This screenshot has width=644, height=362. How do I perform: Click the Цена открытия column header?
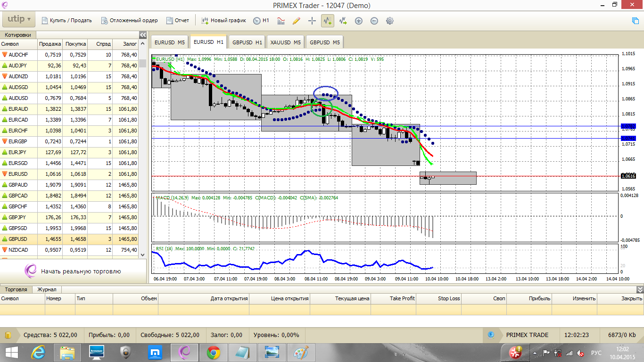click(280, 298)
